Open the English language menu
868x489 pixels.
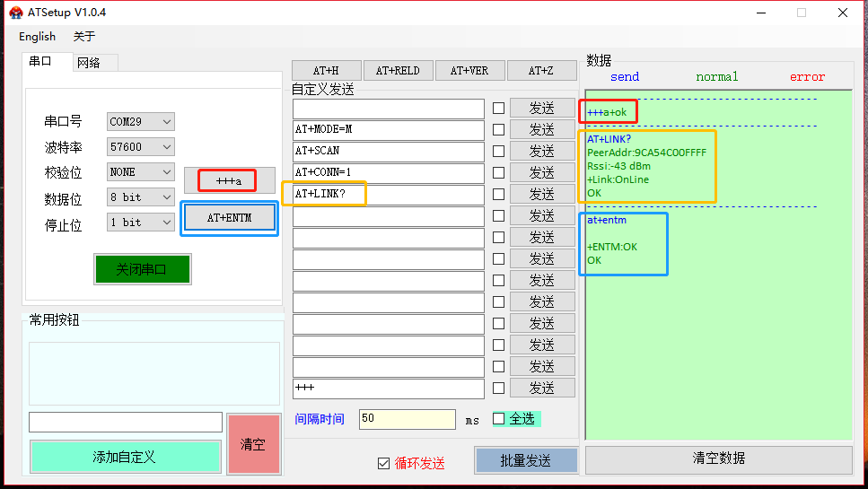tap(37, 37)
